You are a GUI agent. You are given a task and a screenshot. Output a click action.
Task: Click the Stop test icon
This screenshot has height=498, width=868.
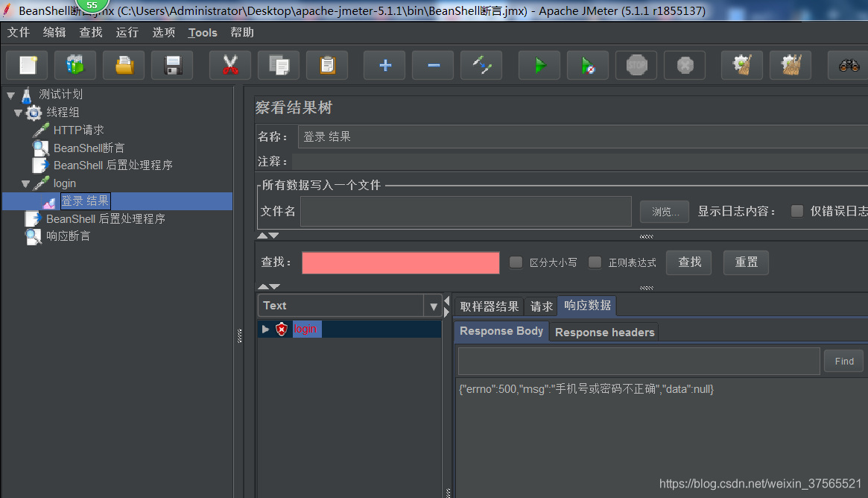[636, 66]
